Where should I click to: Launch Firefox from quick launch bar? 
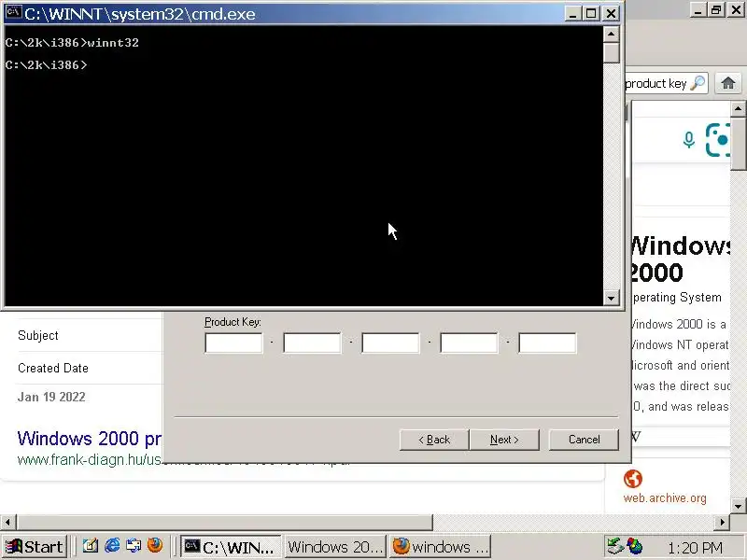pyautogui.click(x=155, y=545)
